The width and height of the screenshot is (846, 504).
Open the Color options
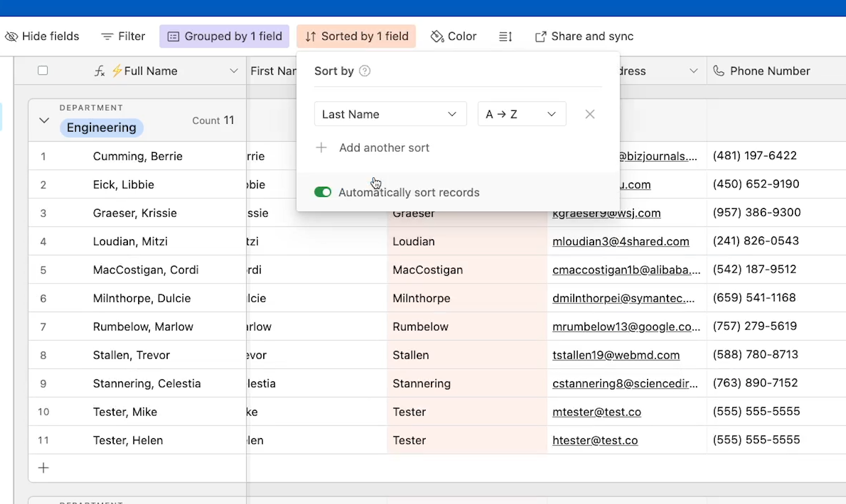[x=454, y=36]
